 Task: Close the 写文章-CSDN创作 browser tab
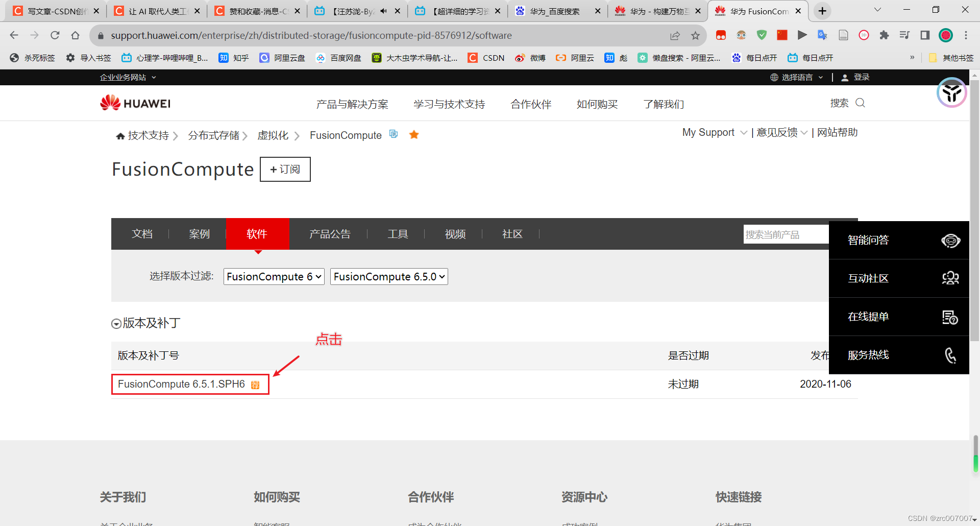coord(96,11)
